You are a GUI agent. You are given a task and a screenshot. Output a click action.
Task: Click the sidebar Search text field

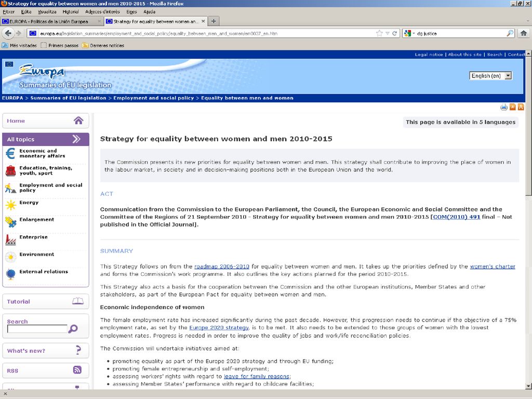click(37, 329)
